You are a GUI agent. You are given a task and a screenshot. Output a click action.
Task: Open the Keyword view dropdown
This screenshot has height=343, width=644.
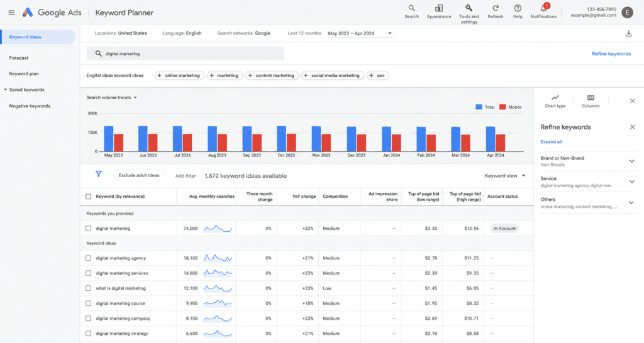(x=505, y=176)
